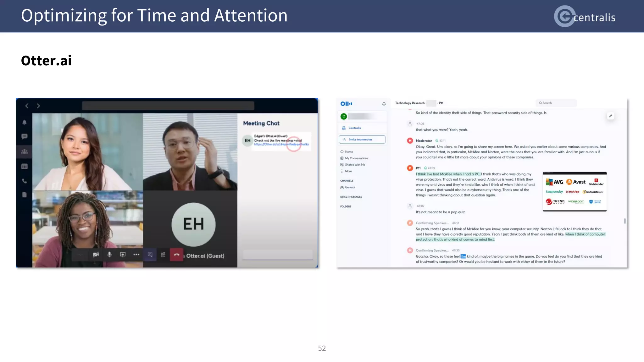Click Confirming Speaker label at 48:35
644x362 pixels.
(x=432, y=250)
